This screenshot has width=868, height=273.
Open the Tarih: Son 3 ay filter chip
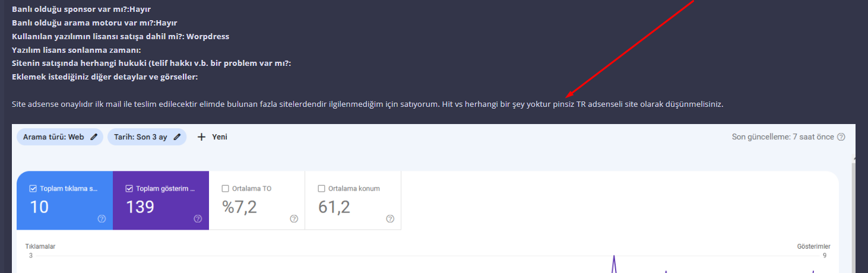coord(147,137)
